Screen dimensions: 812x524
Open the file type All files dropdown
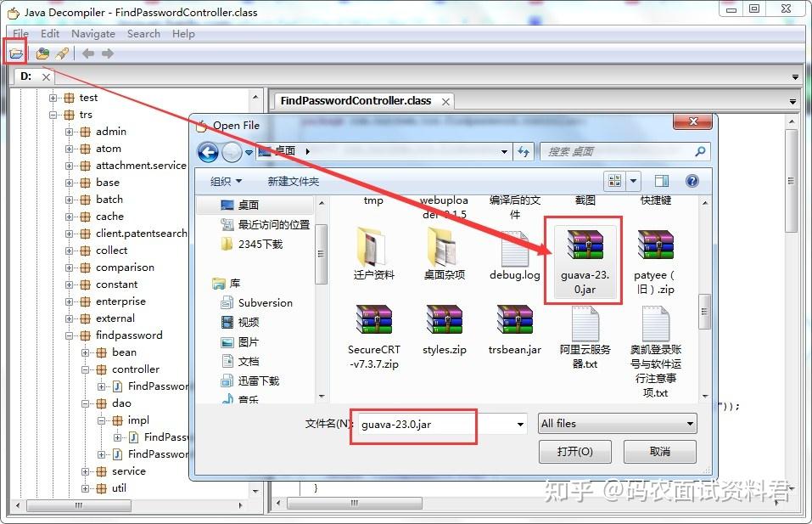(x=618, y=424)
